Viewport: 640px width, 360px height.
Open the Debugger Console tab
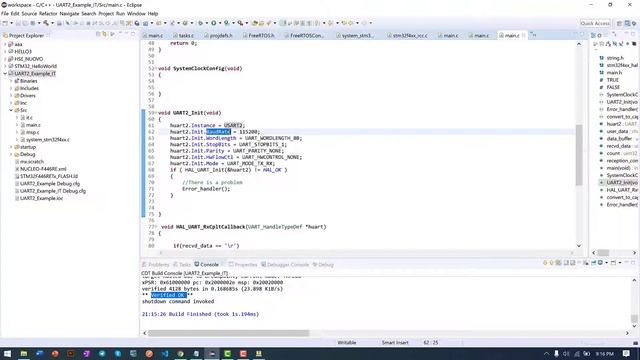point(285,264)
